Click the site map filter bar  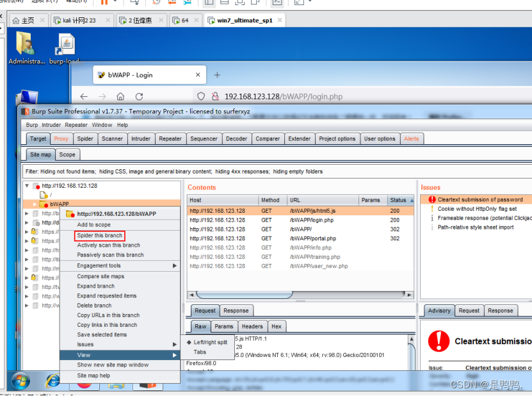(277, 172)
